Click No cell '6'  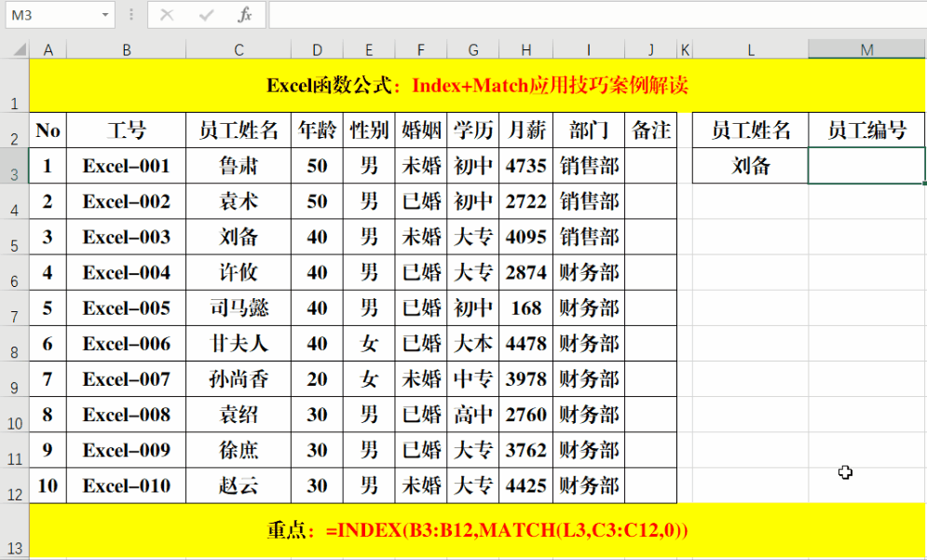pos(48,343)
